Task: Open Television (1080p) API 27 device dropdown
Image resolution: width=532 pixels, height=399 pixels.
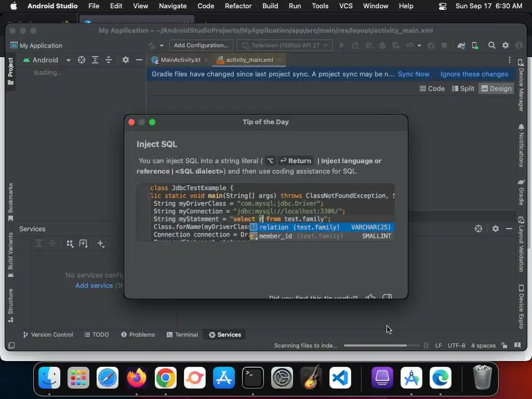Action: (285, 46)
